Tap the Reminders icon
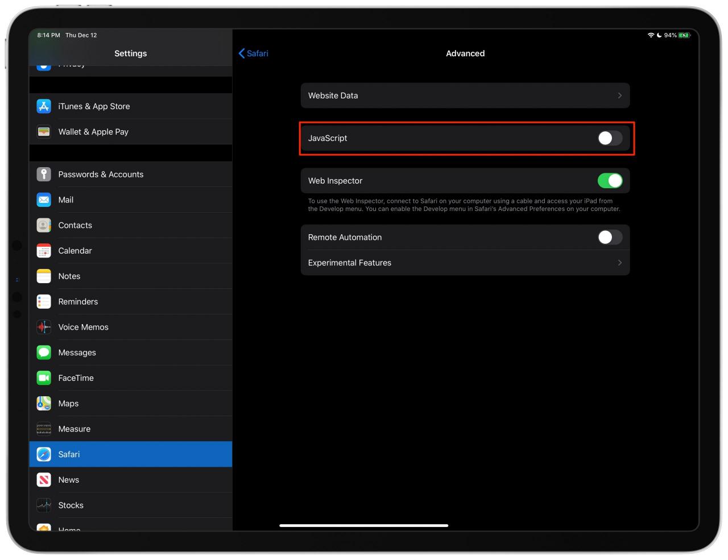Screen dimensions: 728x560 [x=44, y=302]
